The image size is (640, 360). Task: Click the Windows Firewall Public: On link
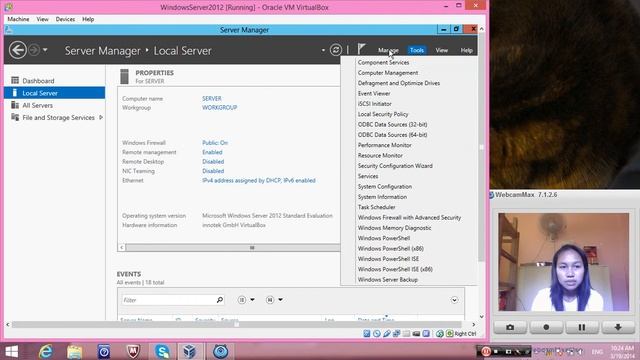(215, 143)
